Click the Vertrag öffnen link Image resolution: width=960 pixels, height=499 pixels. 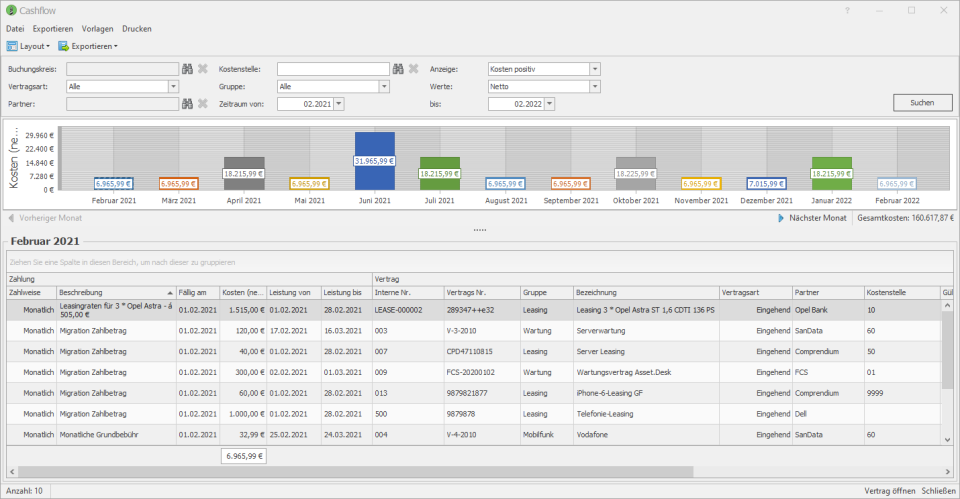(890, 491)
